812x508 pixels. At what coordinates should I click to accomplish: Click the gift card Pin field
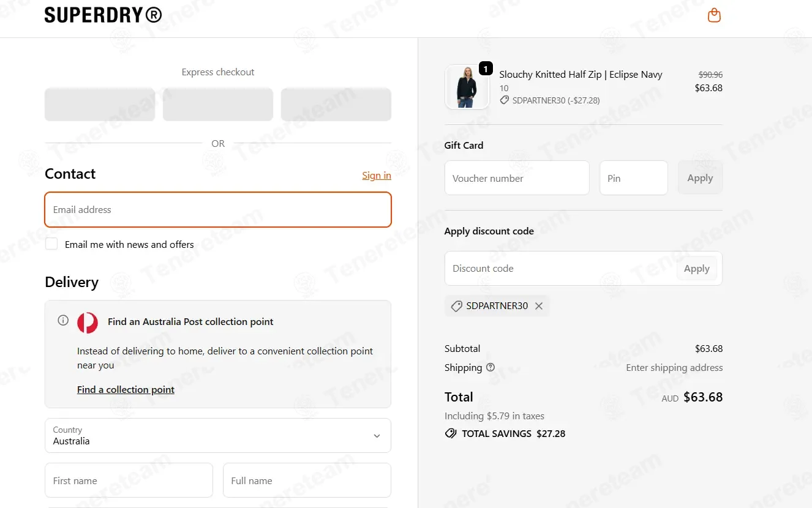(x=634, y=178)
